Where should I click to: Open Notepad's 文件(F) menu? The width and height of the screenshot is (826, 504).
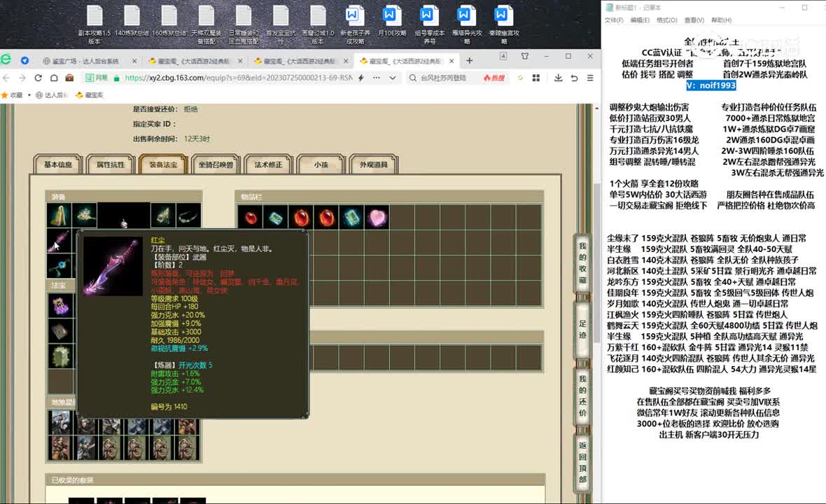point(614,20)
